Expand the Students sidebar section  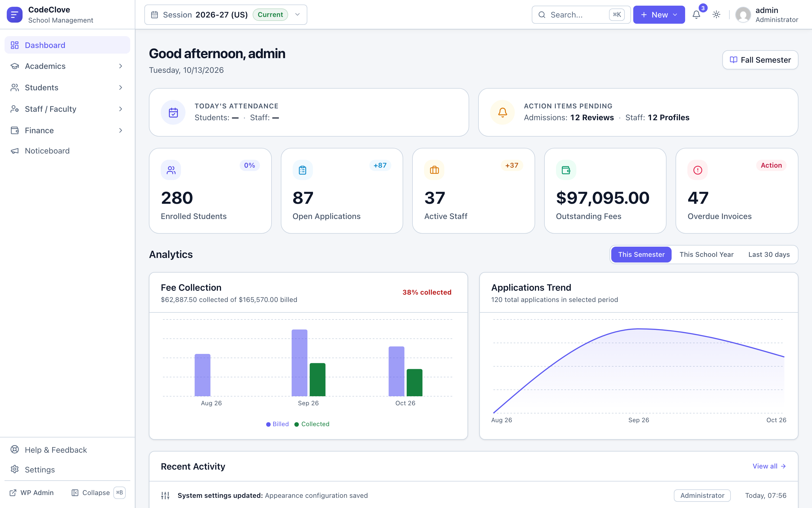pyautogui.click(x=67, y=88)
